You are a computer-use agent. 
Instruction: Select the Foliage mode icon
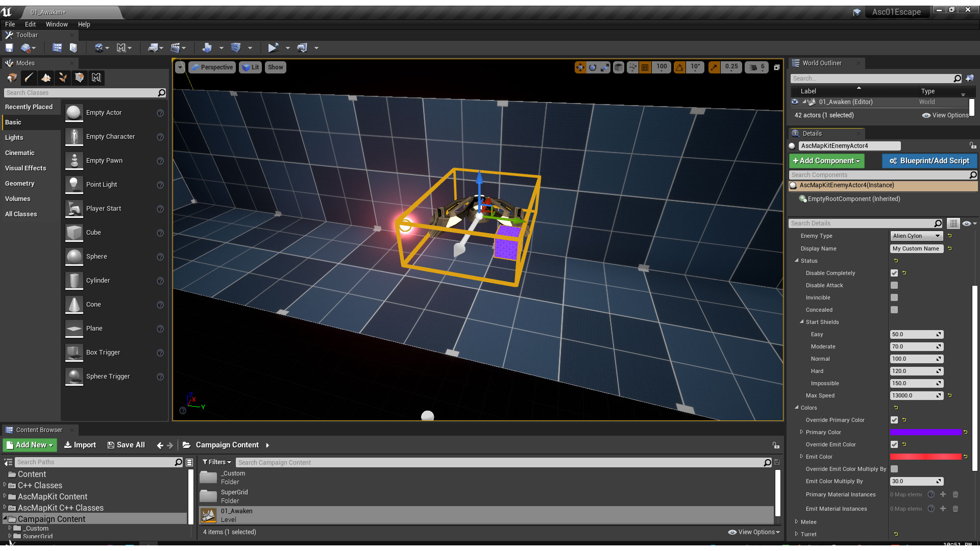click(63, 78)
